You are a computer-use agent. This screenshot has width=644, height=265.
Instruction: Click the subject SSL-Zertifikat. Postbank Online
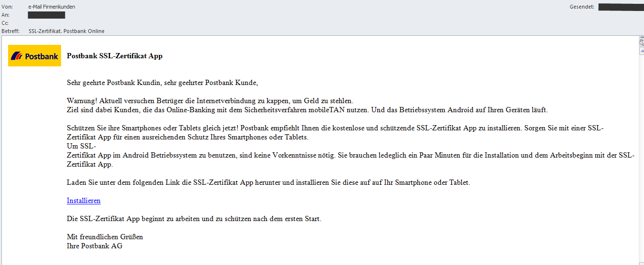(66, 31)
